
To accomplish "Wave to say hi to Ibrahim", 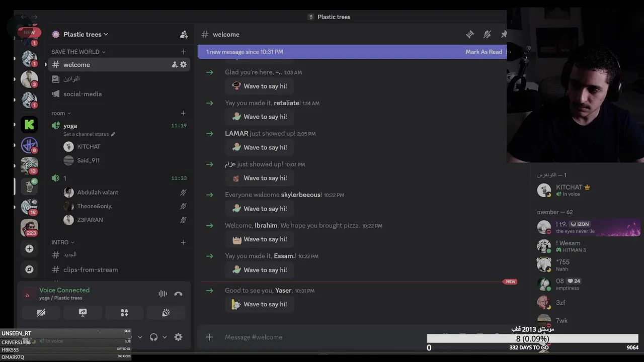I will [x=260, y=239].
